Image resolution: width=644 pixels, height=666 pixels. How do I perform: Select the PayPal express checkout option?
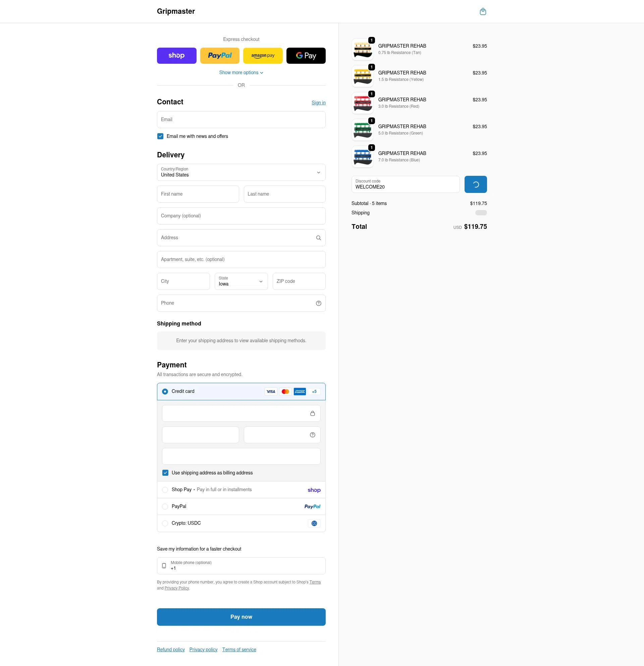click(220, 55)
